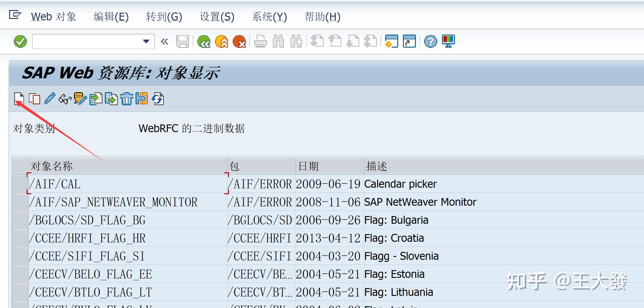Open the SAP help question mark icon
Viewport: 644px width, 308px height.
click(x=430, y=41)
